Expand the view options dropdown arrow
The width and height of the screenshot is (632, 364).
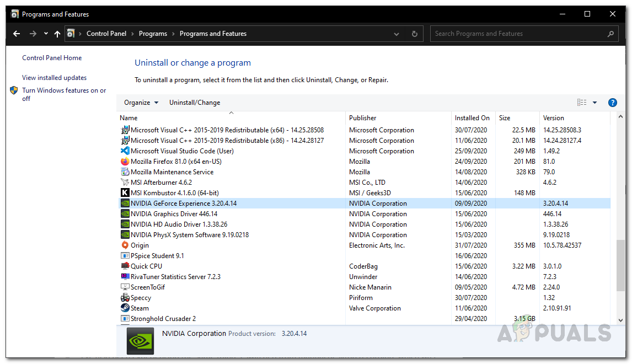pyautogui.click(x=594, y=103)
